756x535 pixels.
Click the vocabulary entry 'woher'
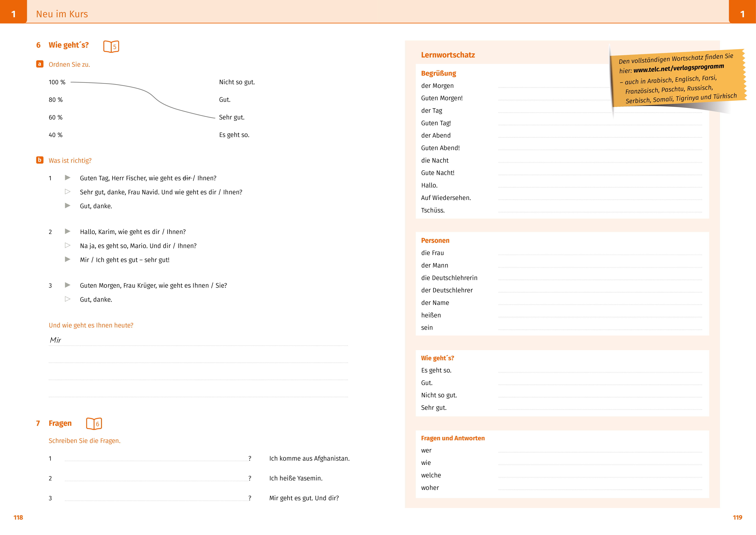(430, 488)
